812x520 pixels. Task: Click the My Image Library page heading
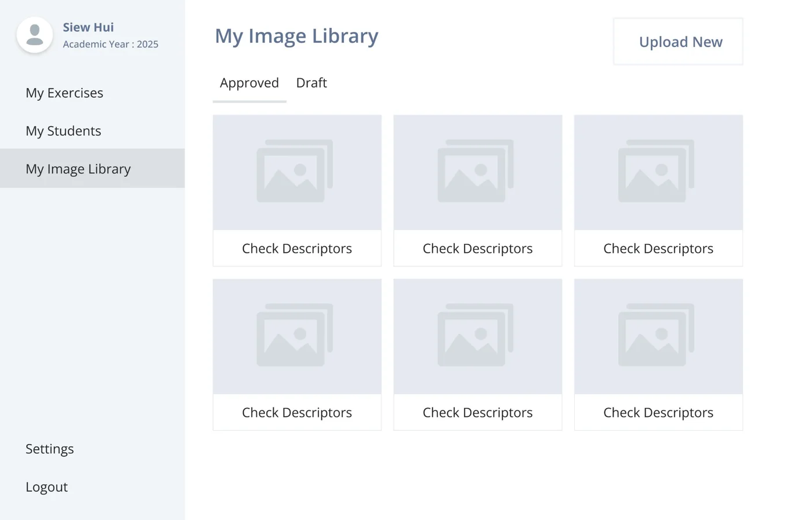click(296, 36)
